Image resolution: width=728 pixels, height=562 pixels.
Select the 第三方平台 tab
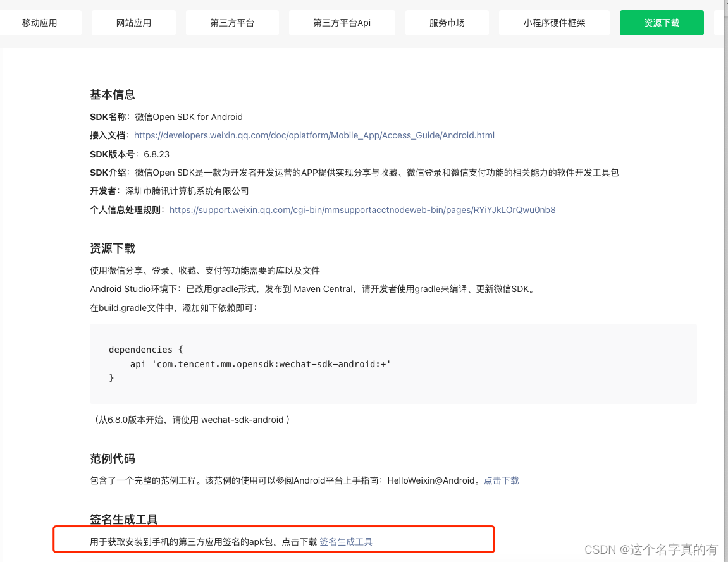click(232, 23)
